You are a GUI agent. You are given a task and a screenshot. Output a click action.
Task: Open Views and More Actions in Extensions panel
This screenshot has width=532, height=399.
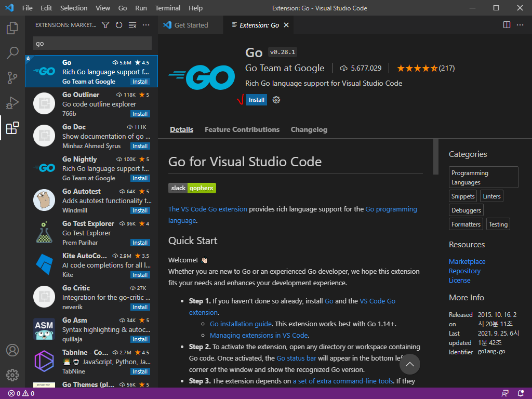pos(146,25)
